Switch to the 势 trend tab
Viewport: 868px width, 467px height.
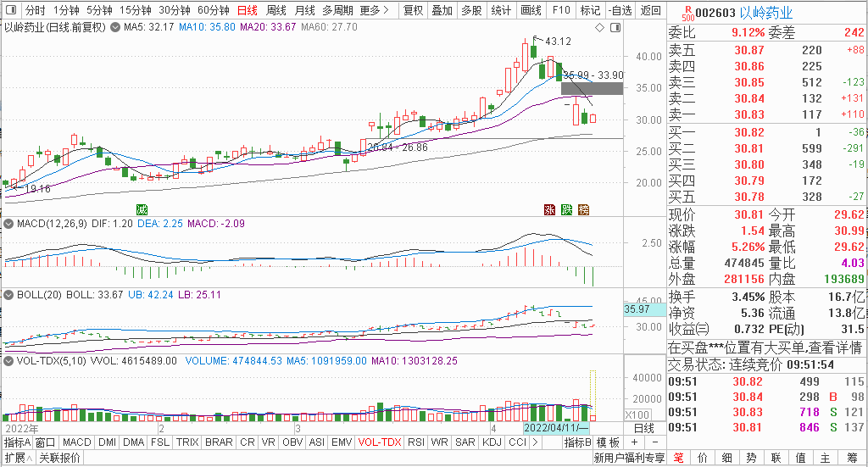click(x=751, y=458)
